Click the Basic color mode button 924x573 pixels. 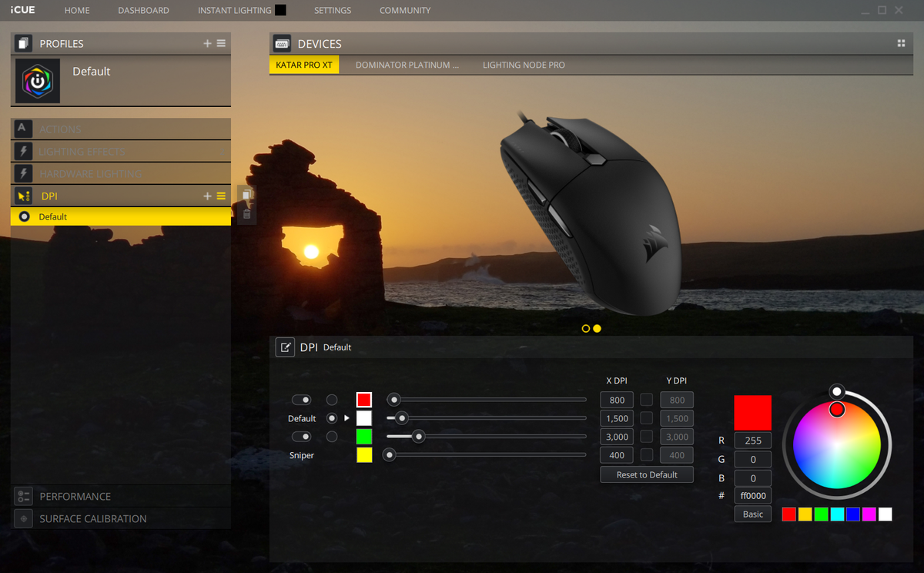pos(753,514)
